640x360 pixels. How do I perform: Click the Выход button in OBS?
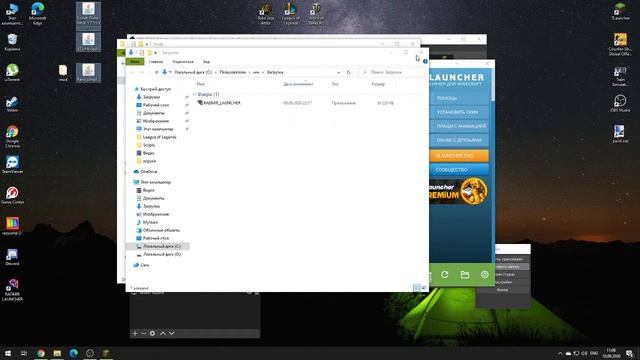coord(503,290)
